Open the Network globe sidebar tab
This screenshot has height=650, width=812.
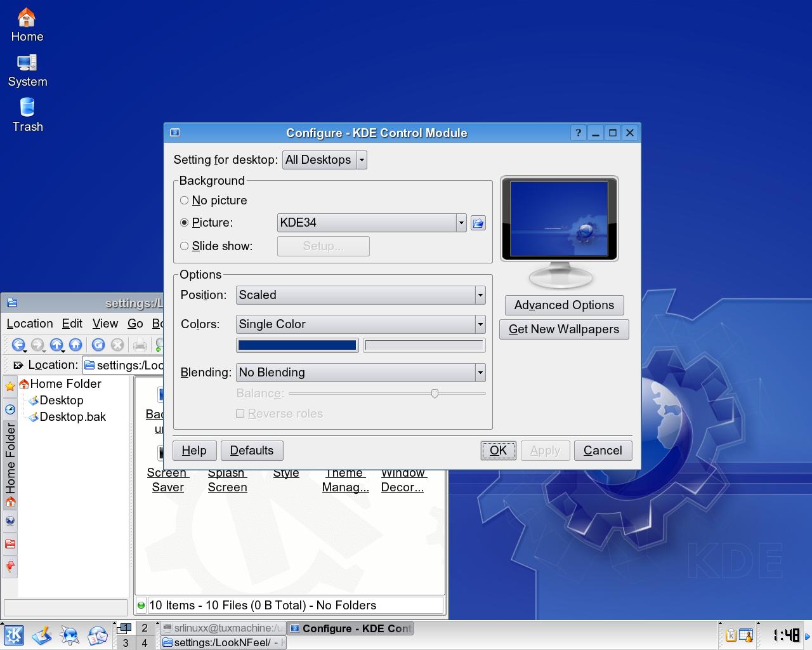pos(10,522)
